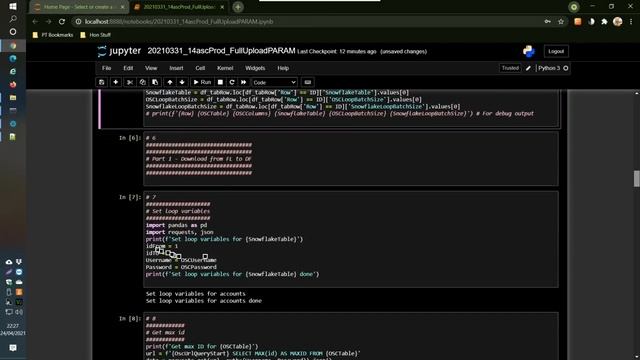Open the browser extensions puzzle icon
This screenshot has width=640, height=360.
coord(604,22)
